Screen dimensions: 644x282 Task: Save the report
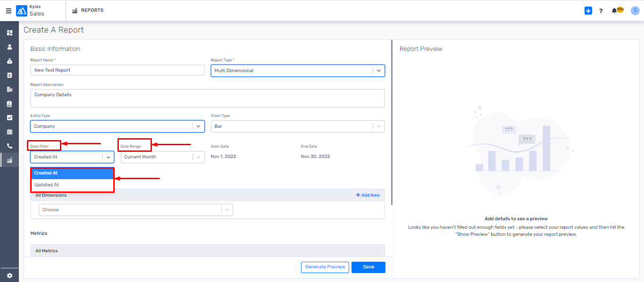click(368, 267)
